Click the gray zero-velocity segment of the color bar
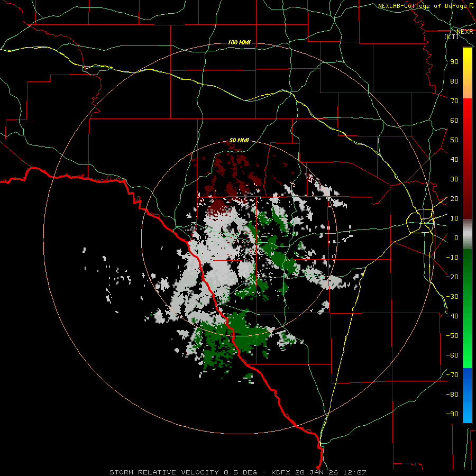 click(x=467, y=234)
